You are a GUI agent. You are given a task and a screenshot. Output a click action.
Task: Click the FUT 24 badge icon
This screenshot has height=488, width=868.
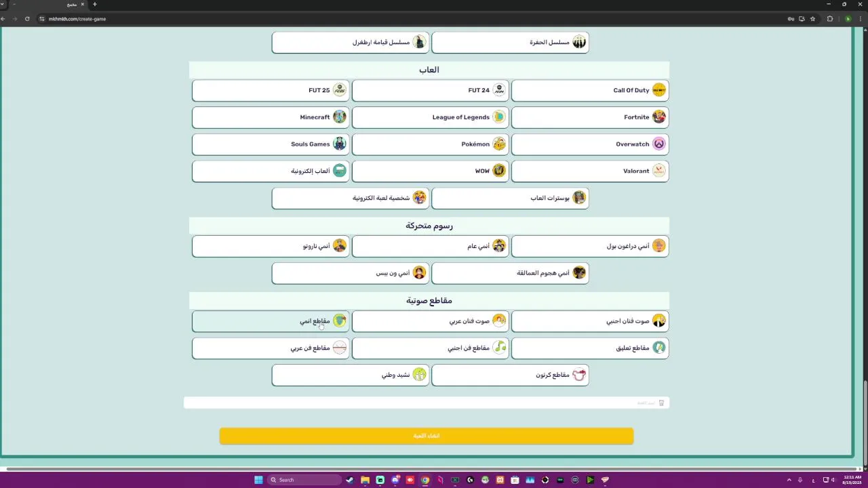499,90
